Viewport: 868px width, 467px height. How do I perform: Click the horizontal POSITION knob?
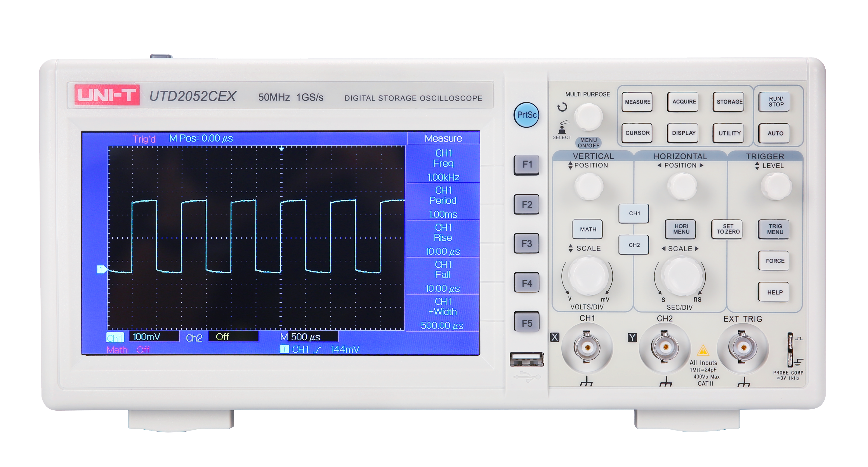pos(682,186)
